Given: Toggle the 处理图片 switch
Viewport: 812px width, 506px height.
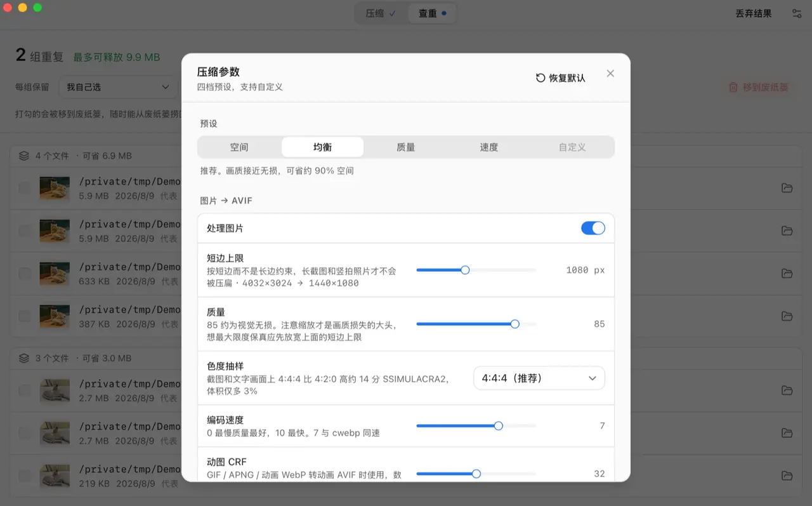Looking at the screenshot, I should tap(593, 228).
